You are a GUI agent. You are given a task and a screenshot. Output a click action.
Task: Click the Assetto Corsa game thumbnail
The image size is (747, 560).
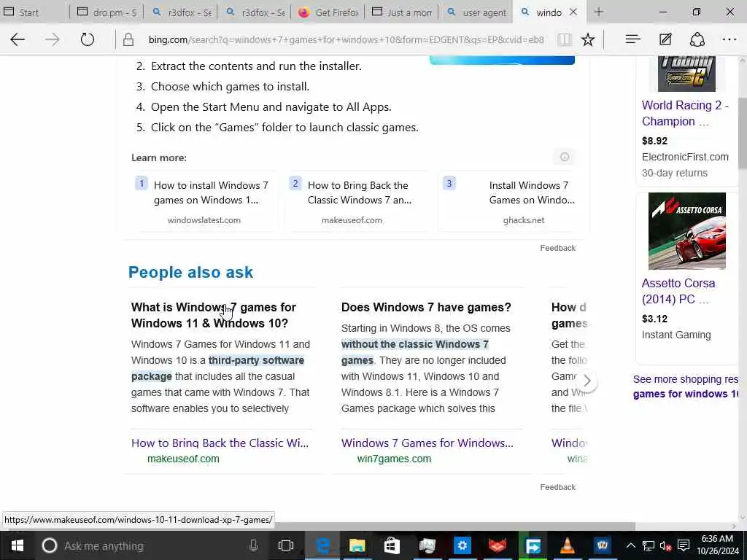[x=686, y=231]
